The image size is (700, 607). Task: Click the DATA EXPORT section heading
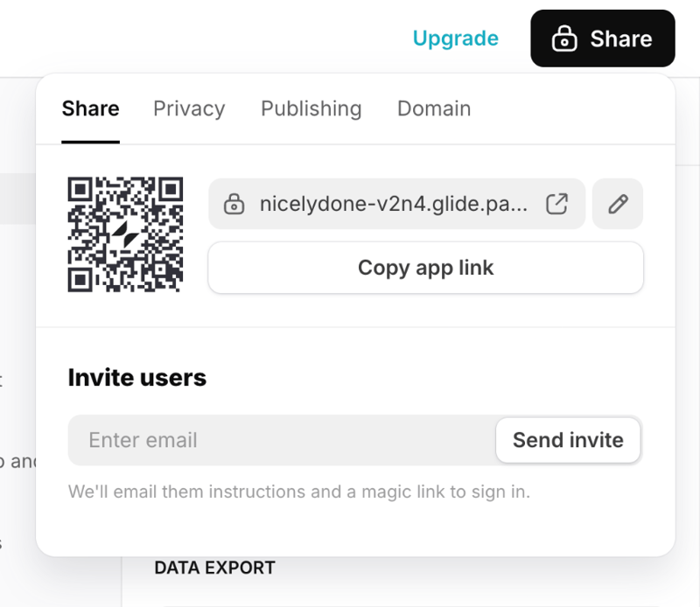(214, 568)
